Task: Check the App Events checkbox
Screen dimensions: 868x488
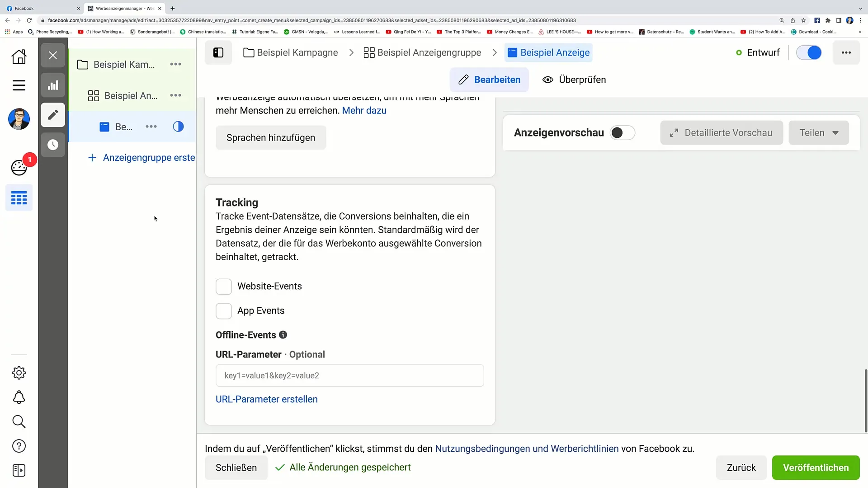Action: pyautogui.click(x=224, y=311)
